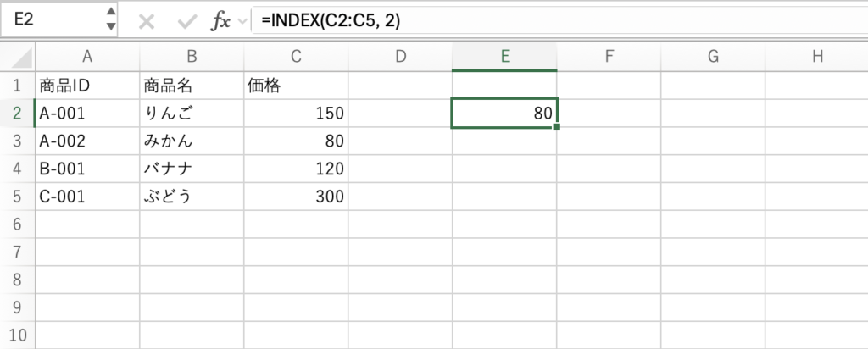
Task: Click the Name Box up arrow
Action: click(110, 12)
